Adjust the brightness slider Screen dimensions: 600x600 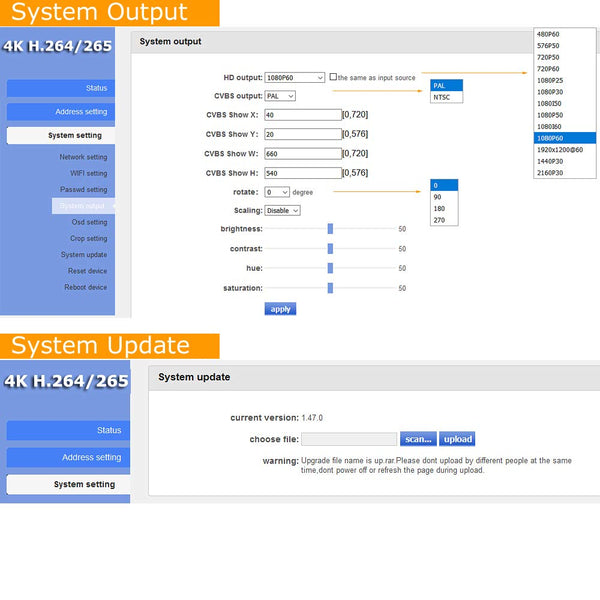point(330,229)
